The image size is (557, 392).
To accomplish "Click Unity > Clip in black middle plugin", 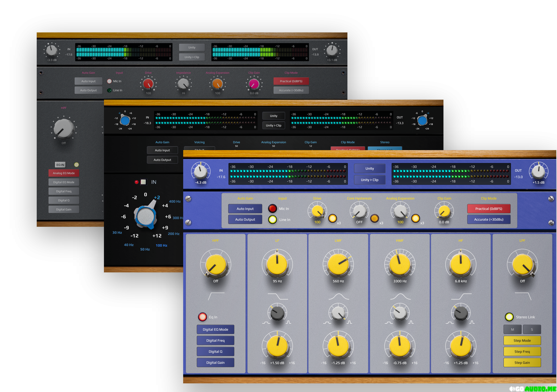I will click(x=274, y=125).
